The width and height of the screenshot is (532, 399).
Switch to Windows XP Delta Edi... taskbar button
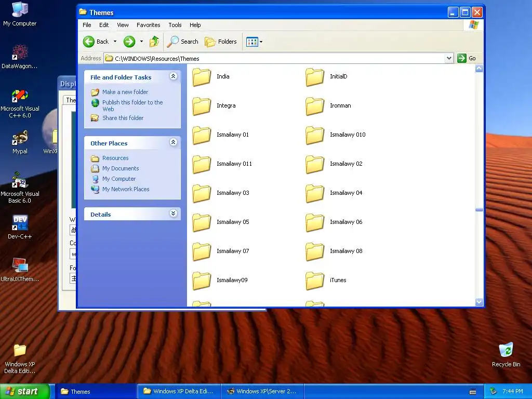[179, 392]
